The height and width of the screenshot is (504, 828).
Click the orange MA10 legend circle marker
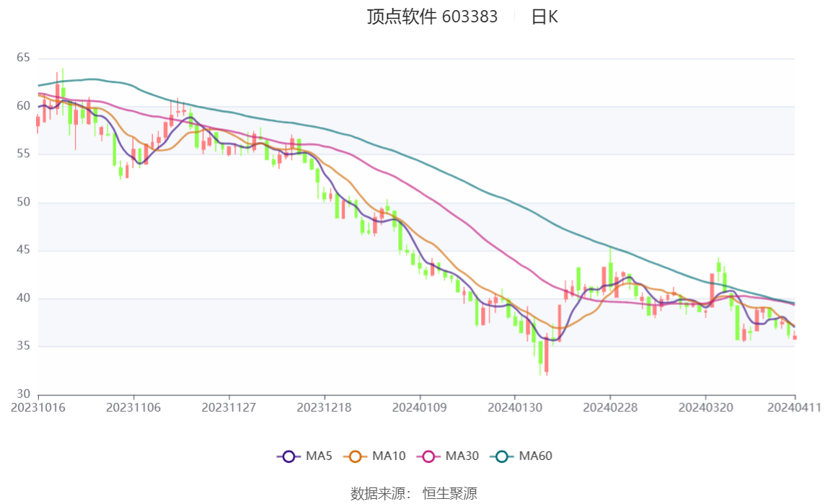[355, 456]
